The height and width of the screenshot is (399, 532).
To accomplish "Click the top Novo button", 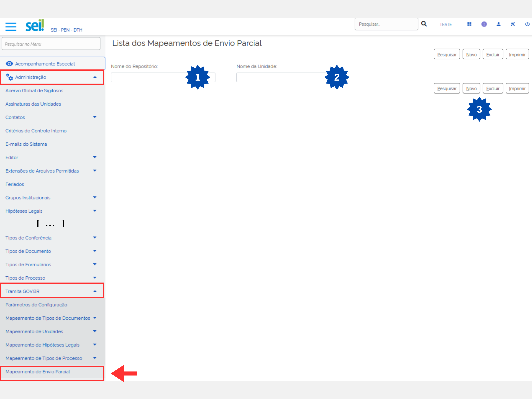I will [x=471, y=54].
